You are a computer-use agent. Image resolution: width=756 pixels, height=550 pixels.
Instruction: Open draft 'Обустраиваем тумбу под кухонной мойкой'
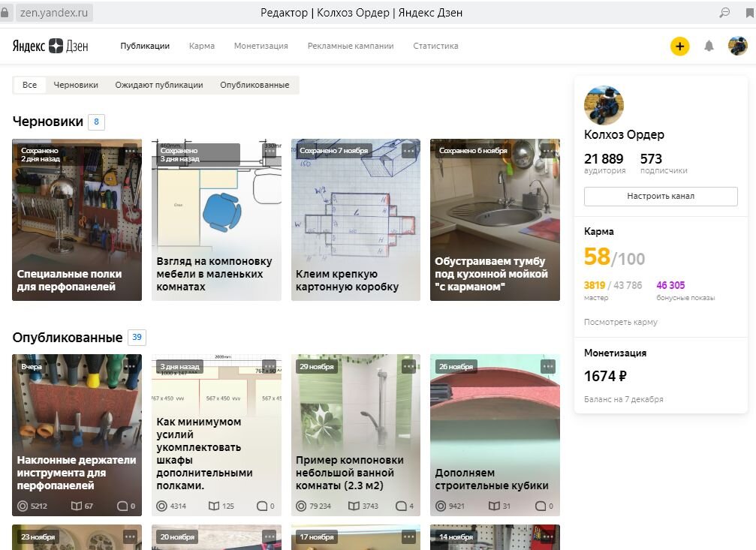click(x=495, y=220)
